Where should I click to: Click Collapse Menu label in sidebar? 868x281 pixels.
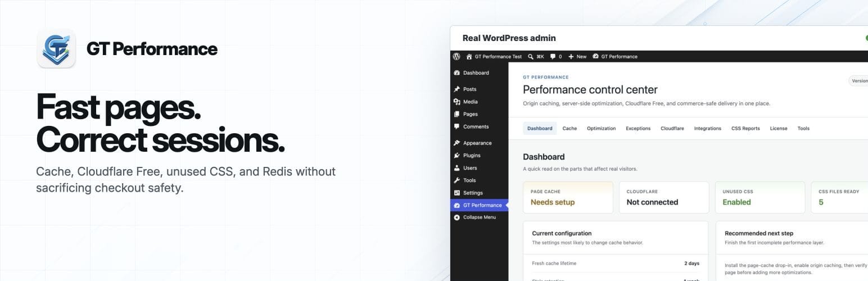pyautogui.click(x=480, y=217)
